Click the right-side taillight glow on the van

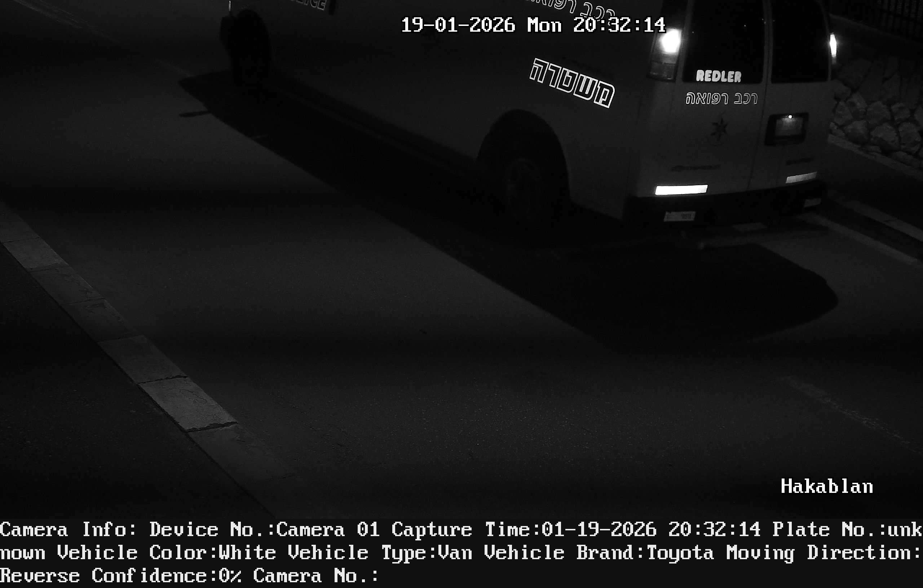(x=833, y=45)
